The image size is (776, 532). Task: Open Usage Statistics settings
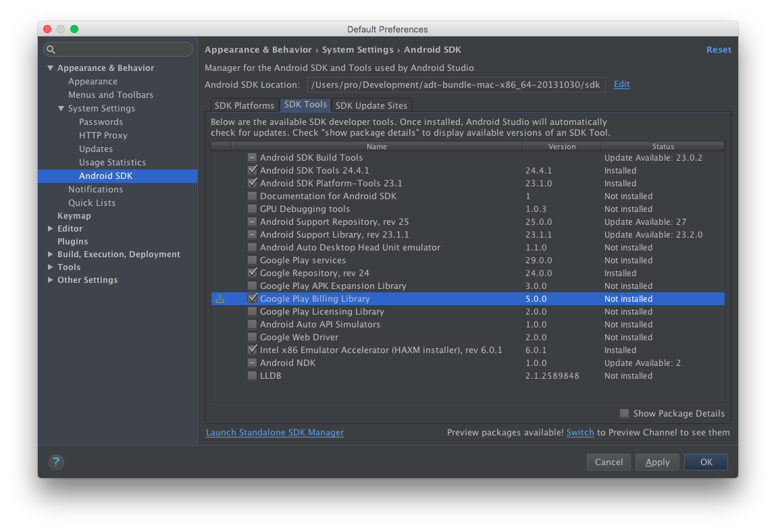click(112, 162)
